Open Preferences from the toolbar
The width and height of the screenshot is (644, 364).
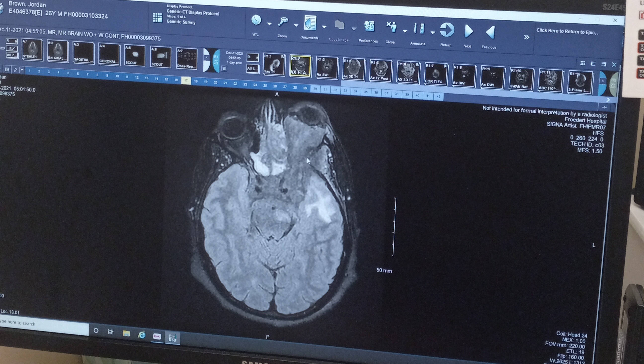(369, 27)
